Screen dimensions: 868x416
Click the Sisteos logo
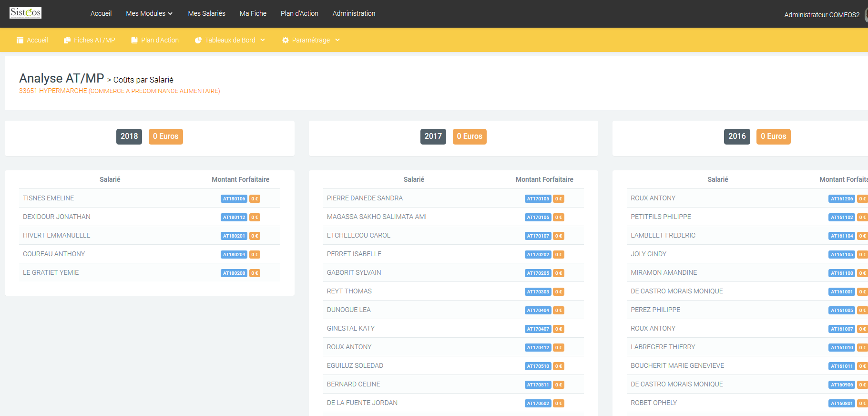pos(26,13)
